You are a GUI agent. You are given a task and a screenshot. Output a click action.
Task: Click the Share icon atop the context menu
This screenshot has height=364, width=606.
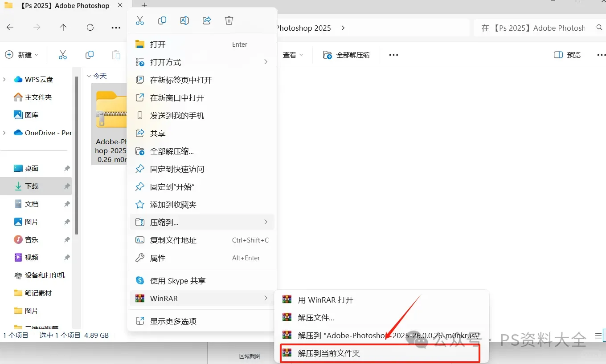click(x=207, y=20)
